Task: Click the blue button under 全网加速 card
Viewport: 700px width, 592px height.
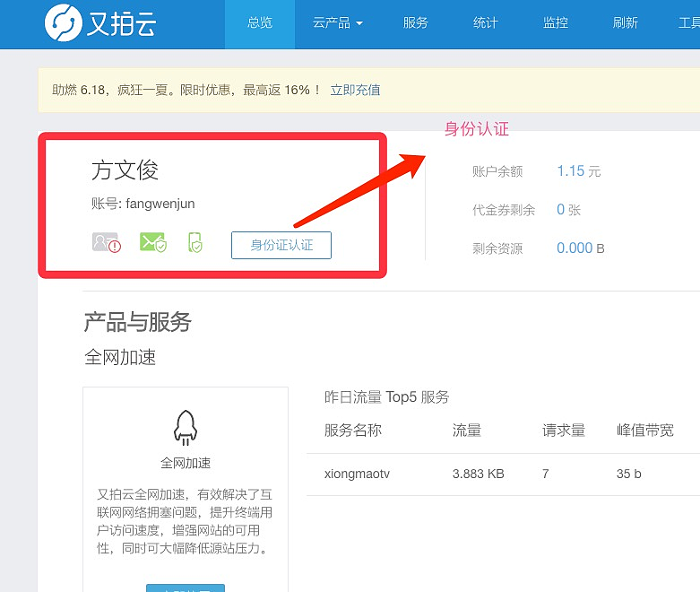Action: (x=186, y=588)
